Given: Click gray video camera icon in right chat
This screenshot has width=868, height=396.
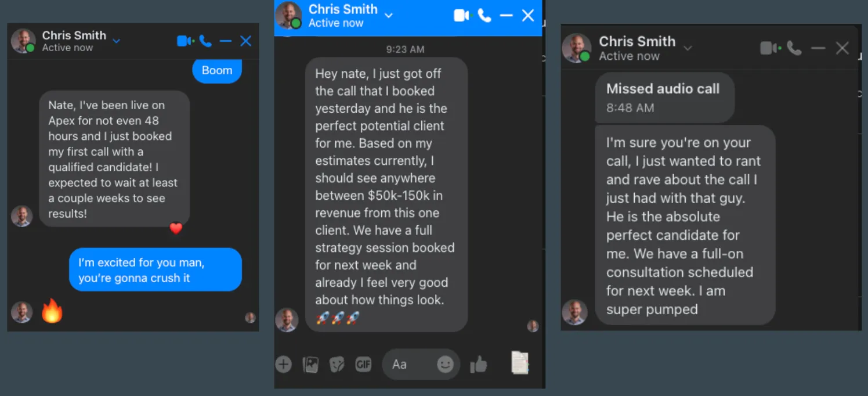Looking at the screenshot, I should [771, 48].
